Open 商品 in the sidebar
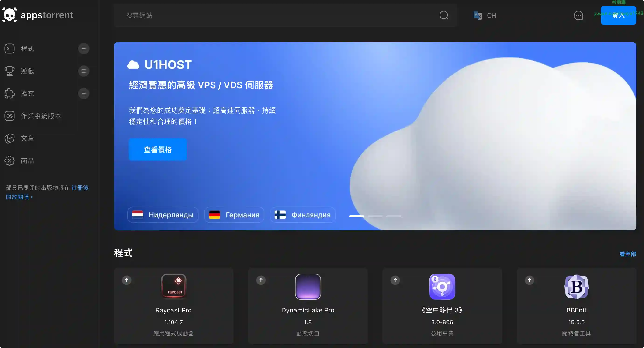 pos(27,161)
